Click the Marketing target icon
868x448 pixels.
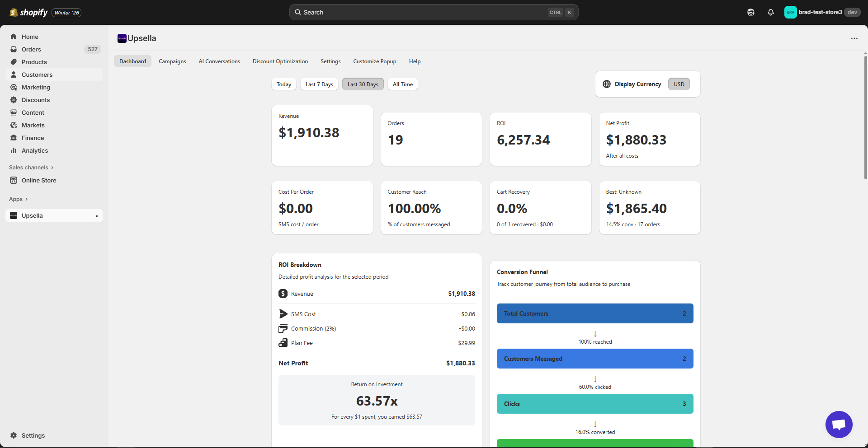tap(14, 87)
